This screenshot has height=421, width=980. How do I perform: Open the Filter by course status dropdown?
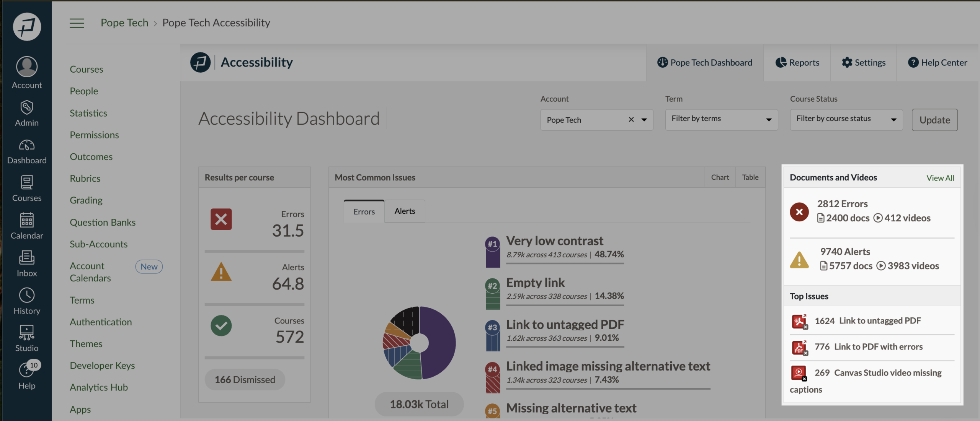click(846, 120)
